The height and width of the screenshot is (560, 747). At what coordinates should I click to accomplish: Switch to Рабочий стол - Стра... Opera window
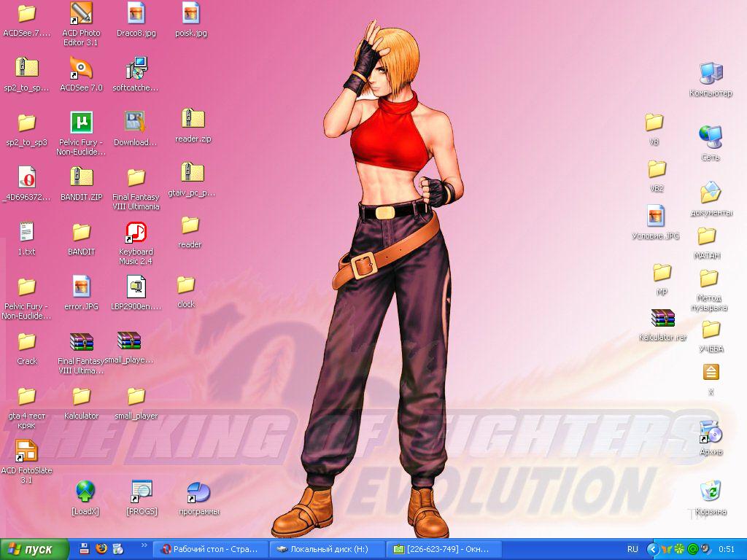pos(210,550)
